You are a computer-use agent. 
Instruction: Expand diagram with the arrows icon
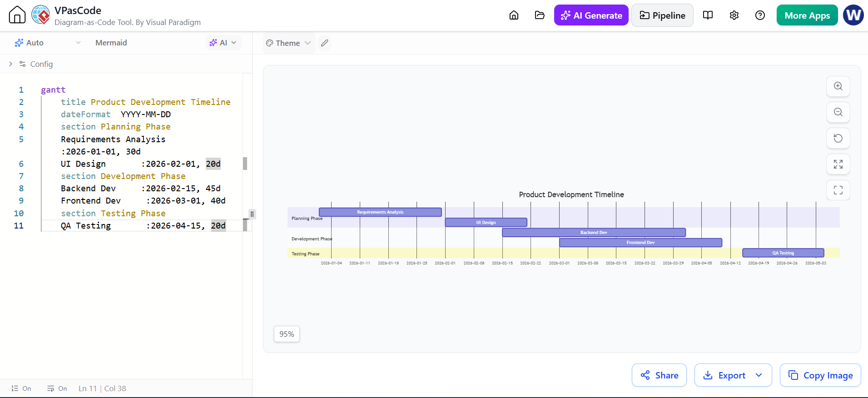(x=838, y=164)
